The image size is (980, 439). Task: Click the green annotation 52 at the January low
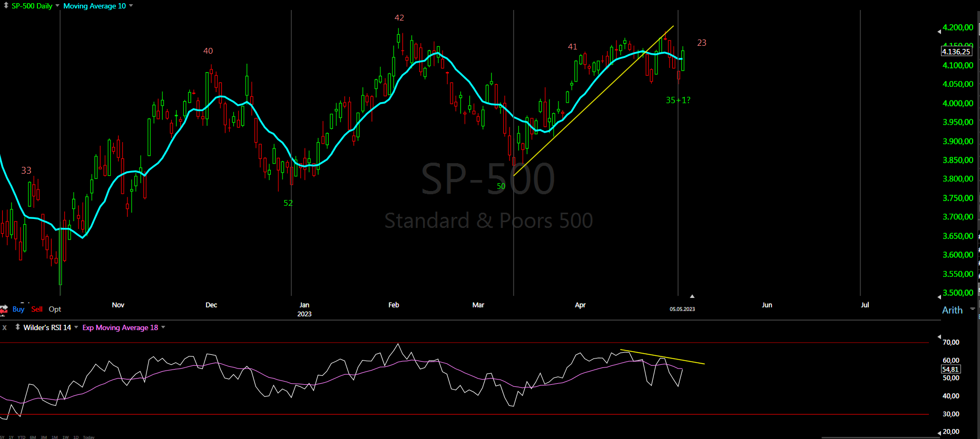point(288,203)
